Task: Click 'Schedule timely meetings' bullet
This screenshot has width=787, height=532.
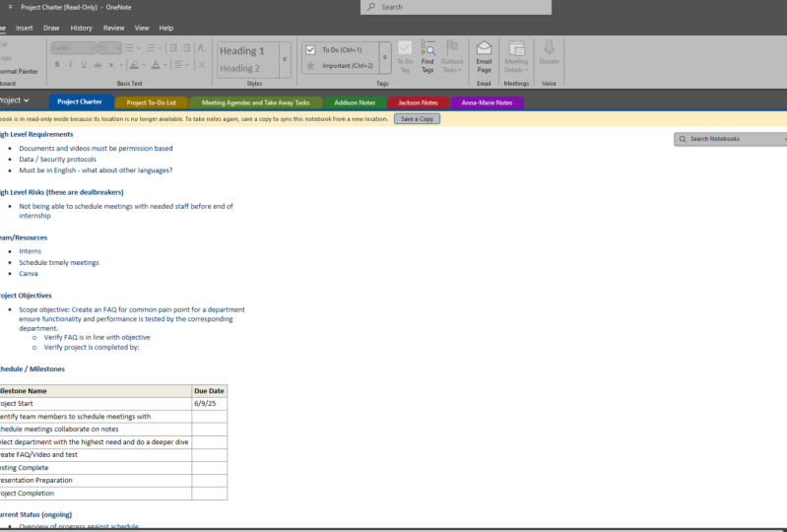Action: [x=59, y=262]
